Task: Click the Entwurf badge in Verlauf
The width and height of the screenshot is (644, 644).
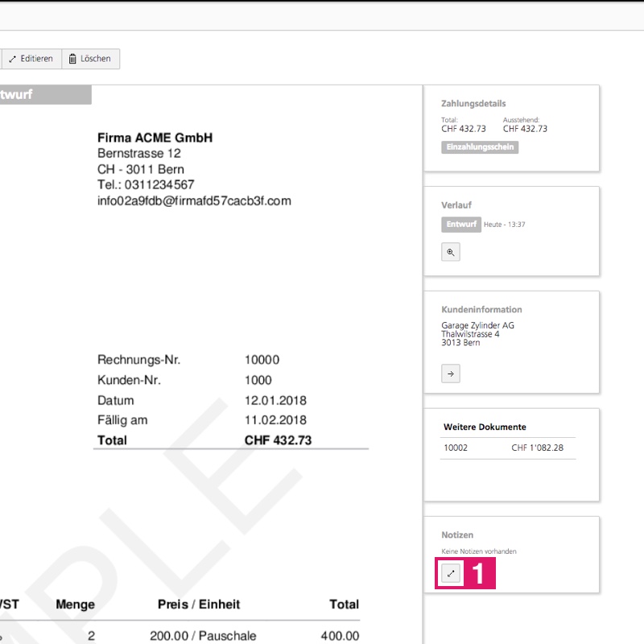Action: point(461,225)
